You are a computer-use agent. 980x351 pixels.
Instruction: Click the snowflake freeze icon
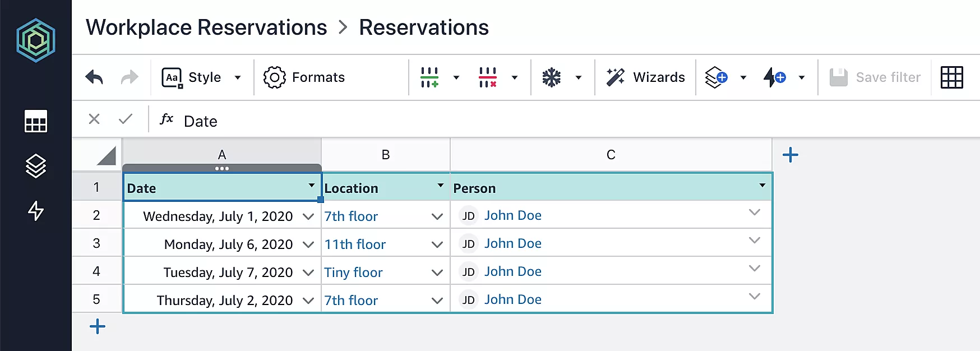pos(552,77)
